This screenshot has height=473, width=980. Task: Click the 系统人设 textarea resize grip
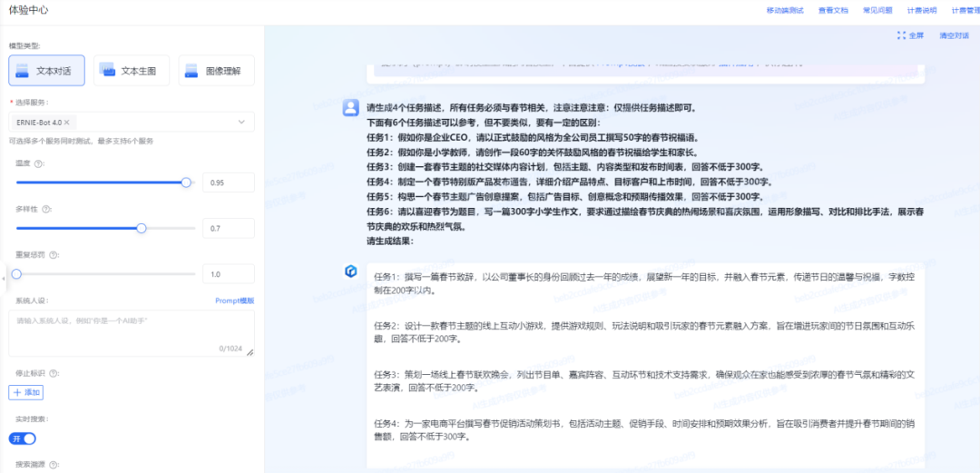pos(250,352)
